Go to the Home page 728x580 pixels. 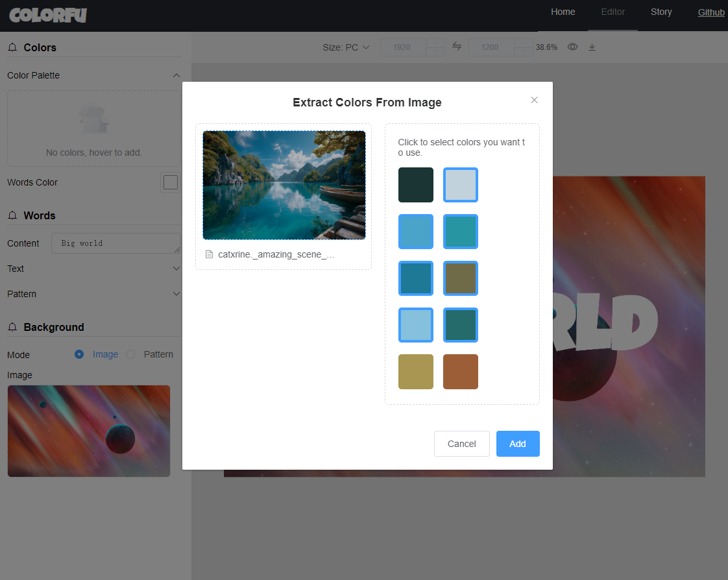(563, 12)
